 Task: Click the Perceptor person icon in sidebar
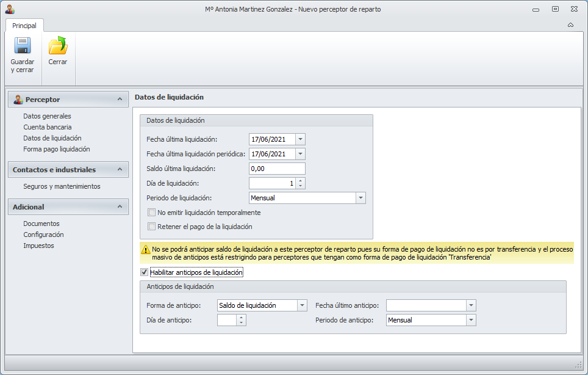18,100
